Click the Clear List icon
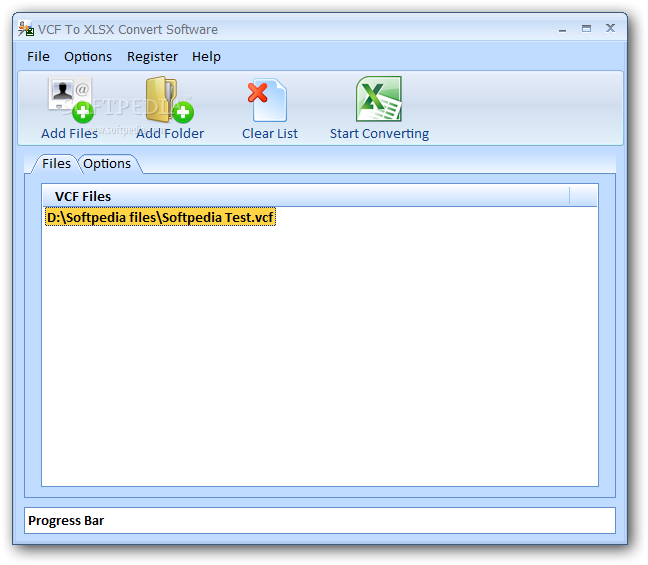The image size is (648, 565). click(267, 100)
